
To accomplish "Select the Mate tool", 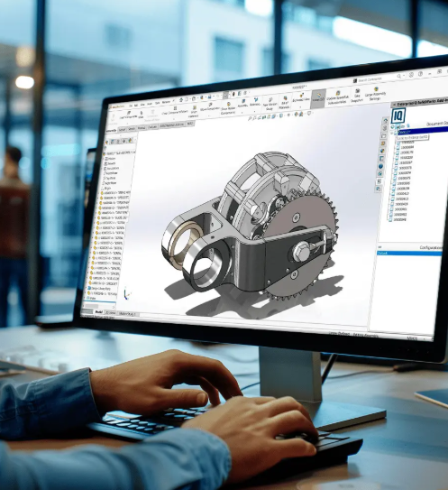I will [141, 115].
